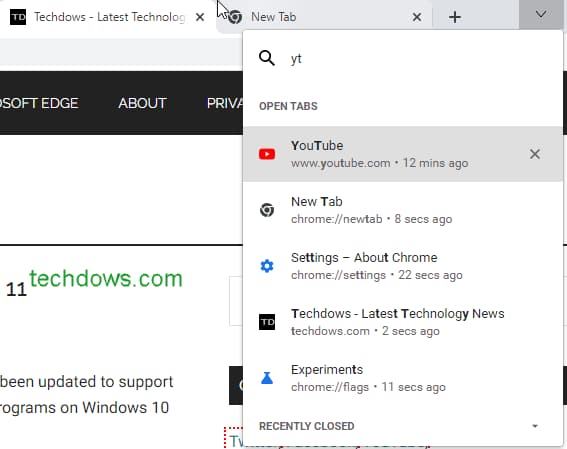Switch to the New Tab browser tab
The width and height of the screenshot is (567, 449).
click(x=324, y=17)
